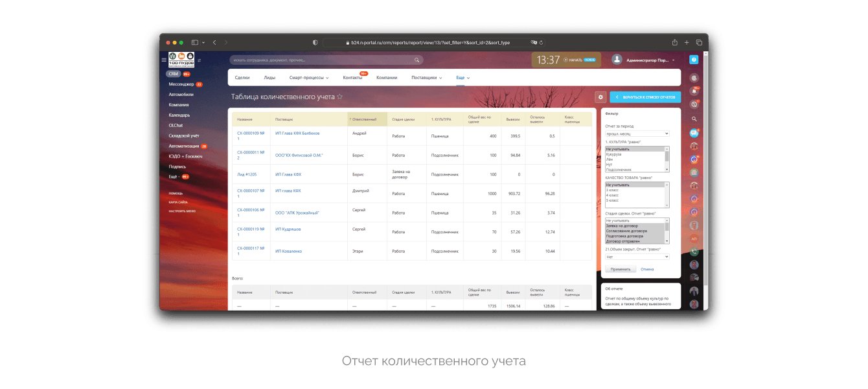Viewport: 868px width, 389px height.
Task: Click the magnifier icon in right sidebar
Action: pyautogui.click(x=694, y=119)
